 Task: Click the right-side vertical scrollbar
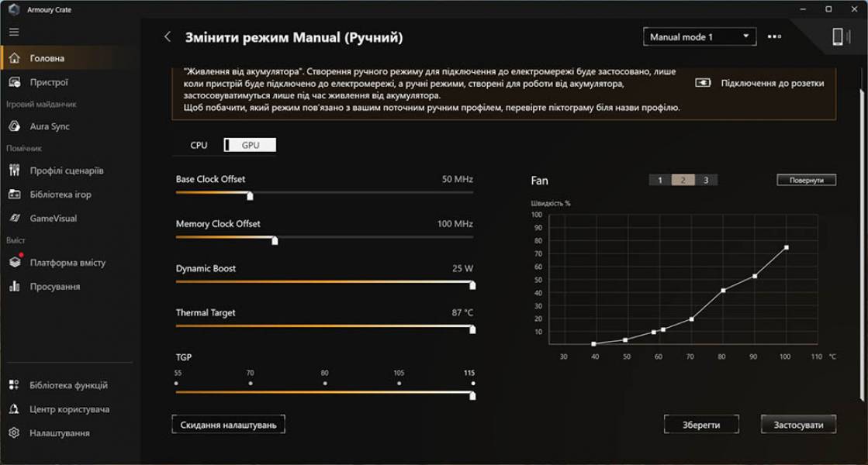pyautogui.click(x=861, y=243)
